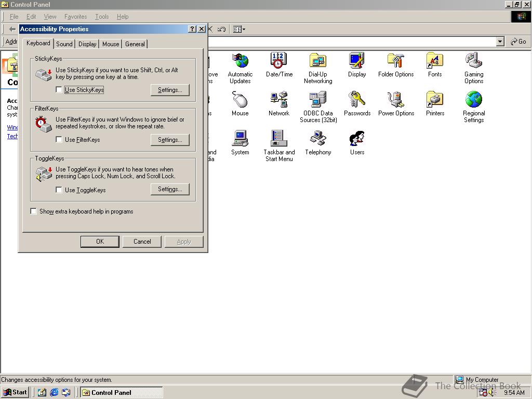Click the Task Scheduler tray icon

(483, 393)
